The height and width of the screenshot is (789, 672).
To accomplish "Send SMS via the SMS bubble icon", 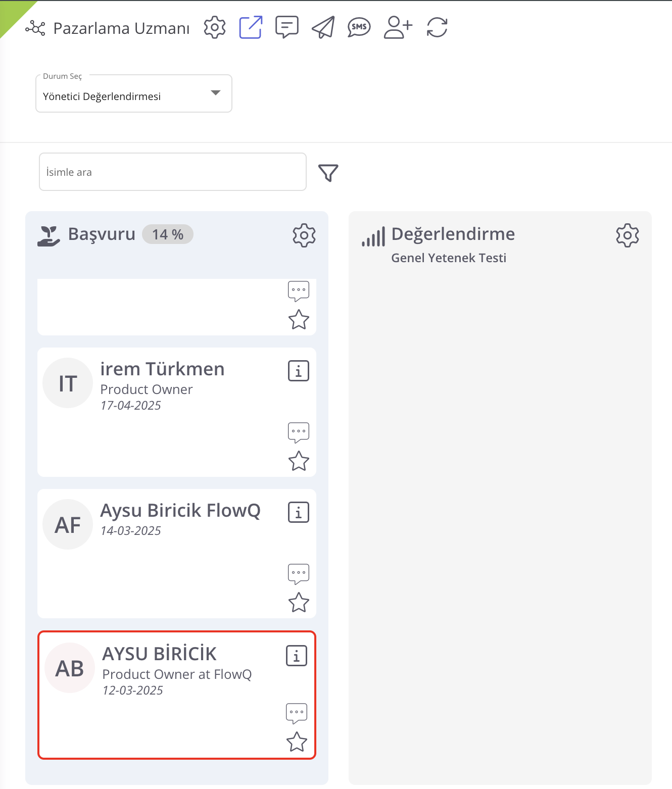I will (359, 27).
